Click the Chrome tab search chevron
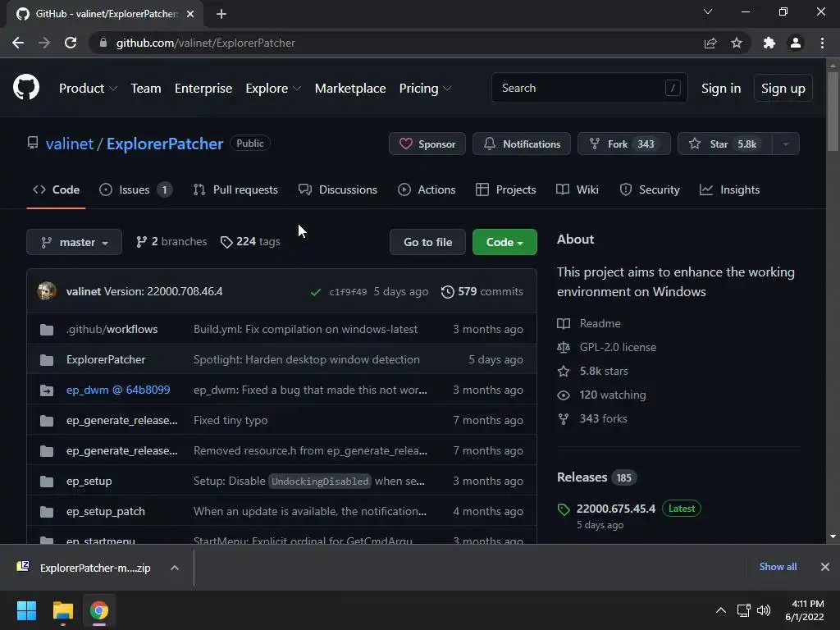This screenshot has height=630, width=840. pos(708,11)
